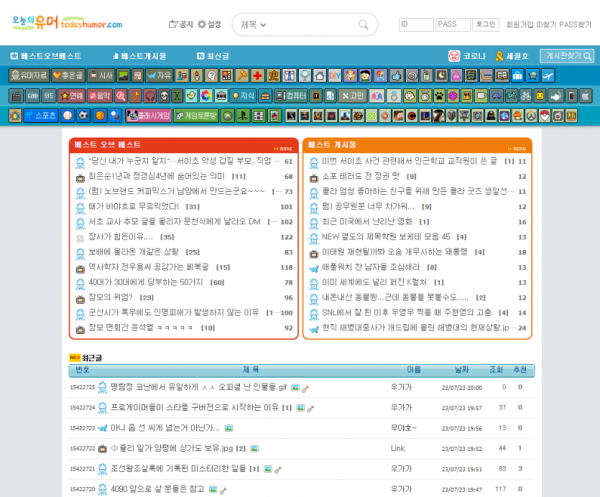The height and width of the screenshot is (497, 600).
Task: Open the 좋은글 board icon
Action: click(x=67, y=75)
